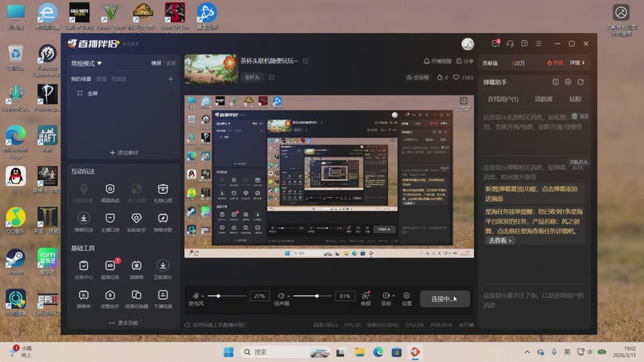The height and width of the screenshot is (362, 644).
Task: Expand speaker device arrow
Action: tap(288, 296)
